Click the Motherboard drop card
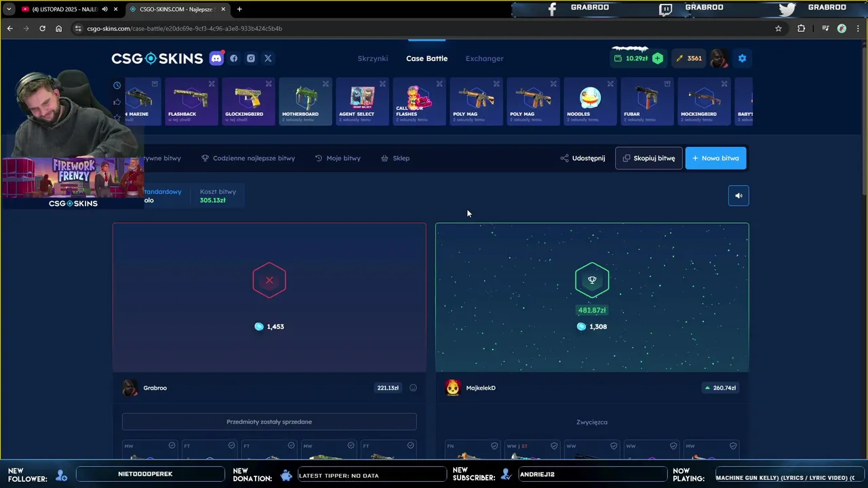Screen dimensions: 868x488 pos(304,102)
